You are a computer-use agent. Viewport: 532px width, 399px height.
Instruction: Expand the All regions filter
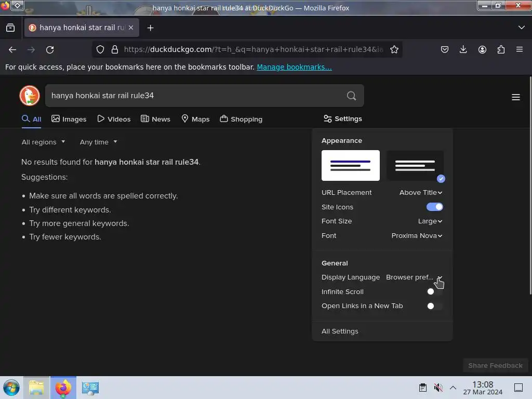[43, 142]
